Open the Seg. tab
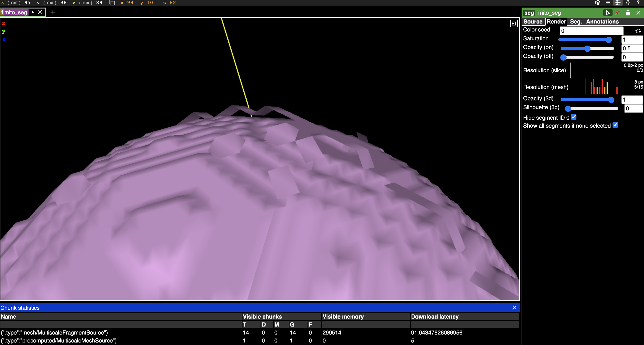Screen dimensions: 644x345 (x=576, y=22)
